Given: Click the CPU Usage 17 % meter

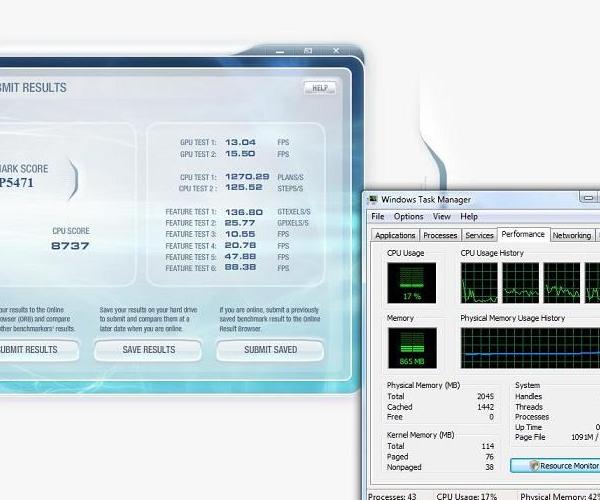Looking at the screenshot, I should tap(411, 283).
